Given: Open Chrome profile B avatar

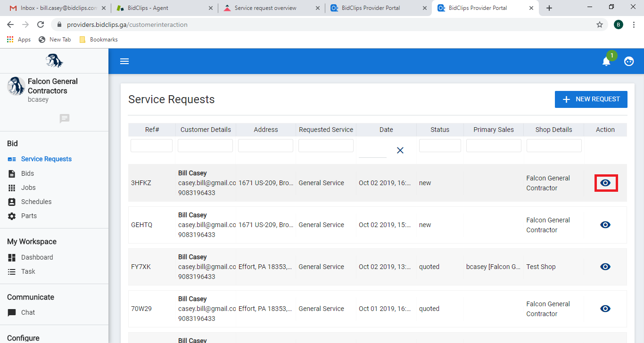Looking at the screenshot, I should (x=619, y=24).
